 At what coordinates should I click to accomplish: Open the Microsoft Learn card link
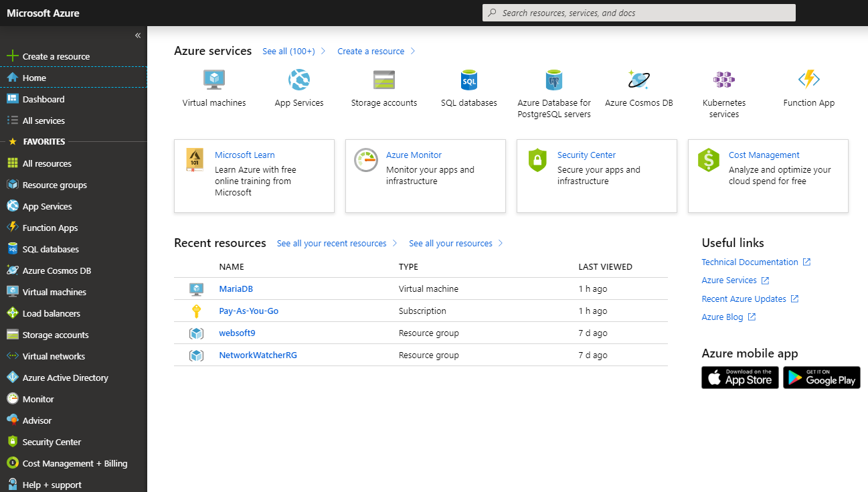click(x=245, y=155)
